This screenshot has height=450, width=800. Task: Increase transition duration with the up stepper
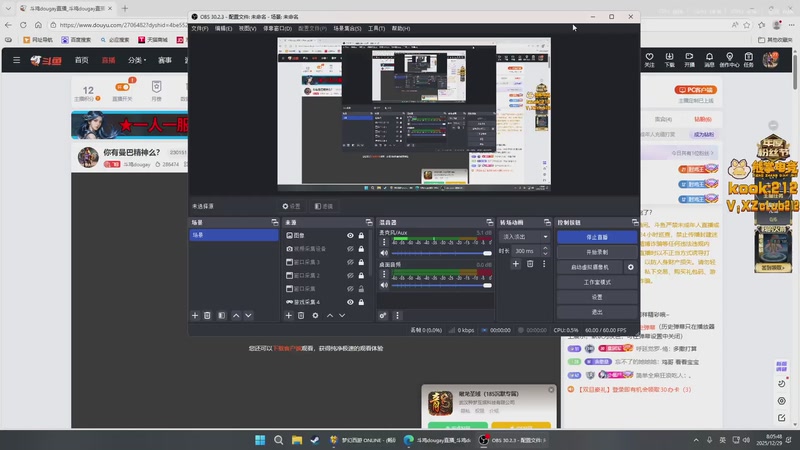pos(545,248)
